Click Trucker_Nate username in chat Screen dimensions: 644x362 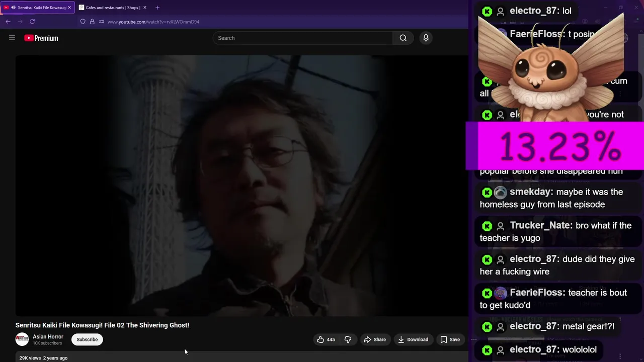(x=541, y=226)
